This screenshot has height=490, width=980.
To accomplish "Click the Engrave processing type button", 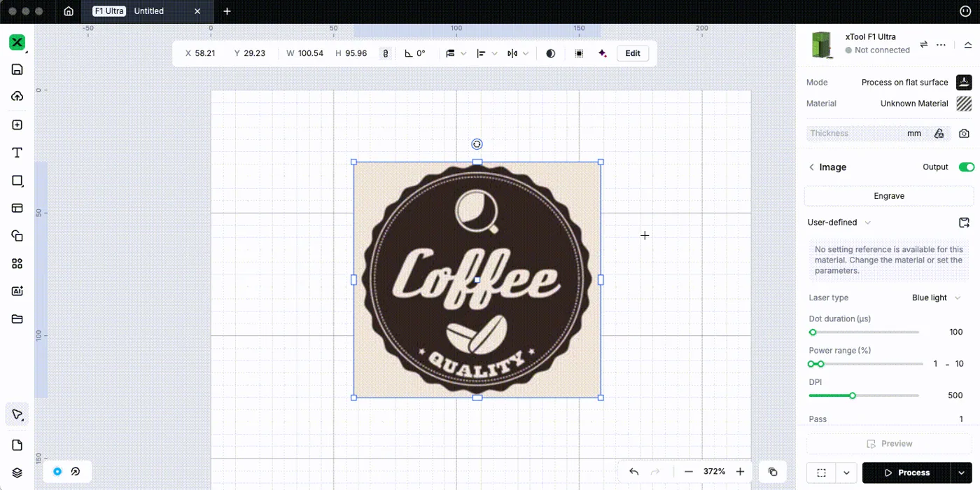I will [889, 196].
